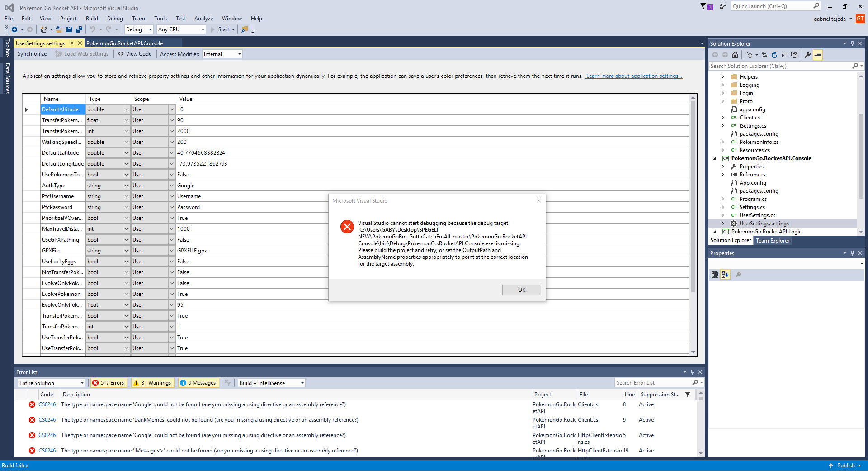Open the Build + IntelliSense dropdown
This screenshot has width=868, height=471.
coord(272,383)
